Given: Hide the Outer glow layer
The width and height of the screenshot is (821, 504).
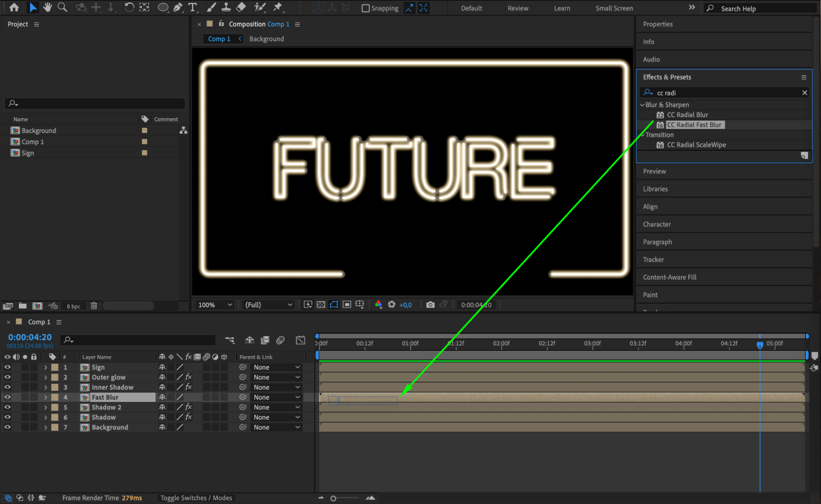Looking at the screenshot, I should [x=7, y=377].
